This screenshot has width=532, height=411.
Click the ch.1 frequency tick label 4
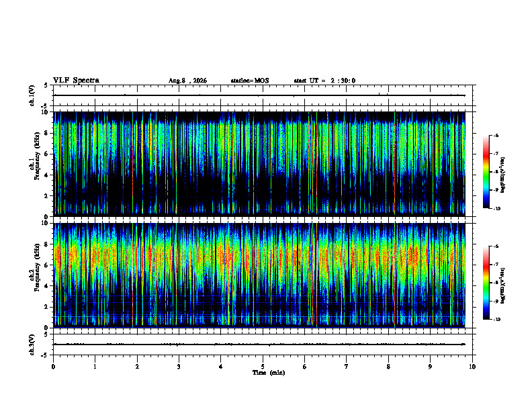(x=46, y=175)
